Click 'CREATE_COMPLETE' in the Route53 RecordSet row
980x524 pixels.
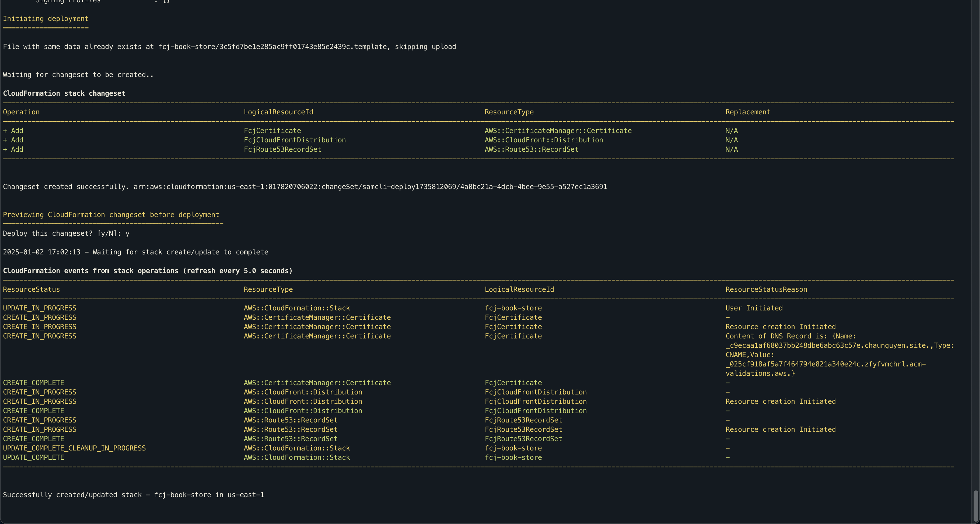34,439
